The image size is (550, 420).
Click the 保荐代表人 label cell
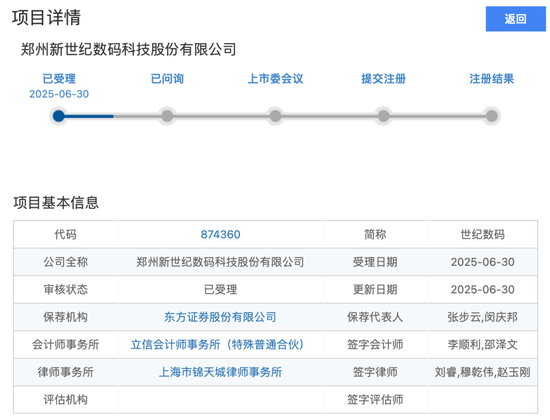pos(375,317)
